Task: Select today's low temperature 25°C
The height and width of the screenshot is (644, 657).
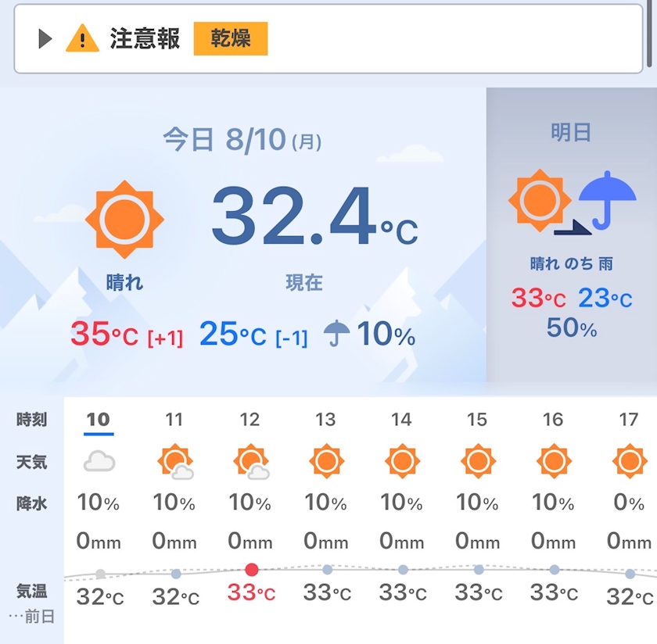Action: coord(232,334)
